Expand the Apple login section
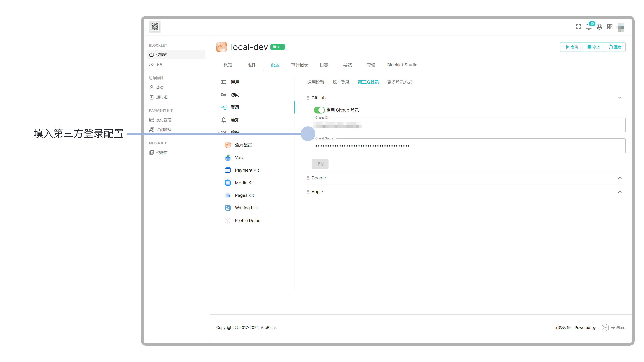Viewport: 644px width, 362px height. tap(620, 192)
